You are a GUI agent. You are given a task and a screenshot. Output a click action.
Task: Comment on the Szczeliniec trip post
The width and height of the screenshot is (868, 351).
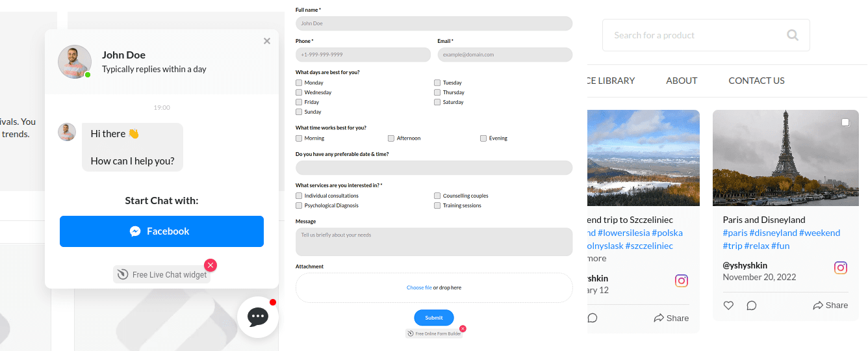593,318
